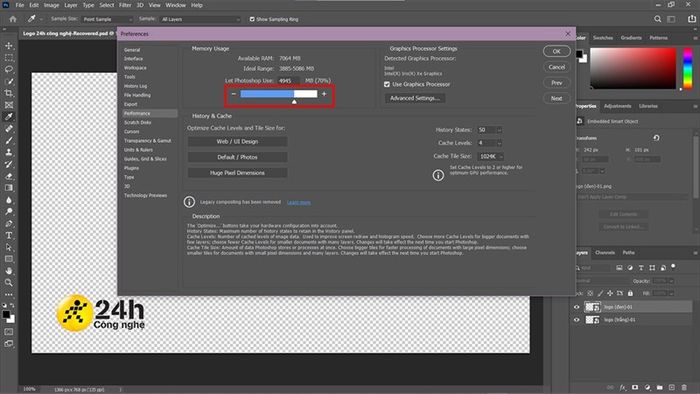
Task: Toggle Use Graphics Processor checkbox
Action: [x=387, y=84]
